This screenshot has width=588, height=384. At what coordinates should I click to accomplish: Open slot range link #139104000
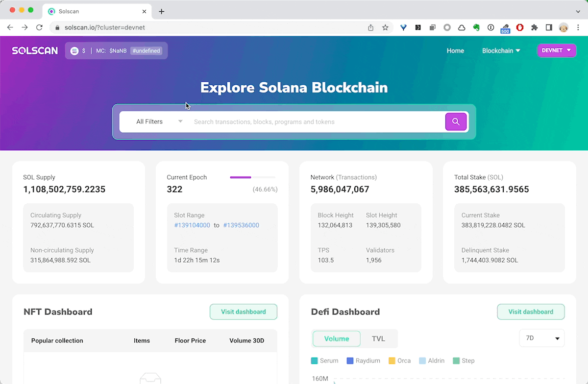[192, 225]
